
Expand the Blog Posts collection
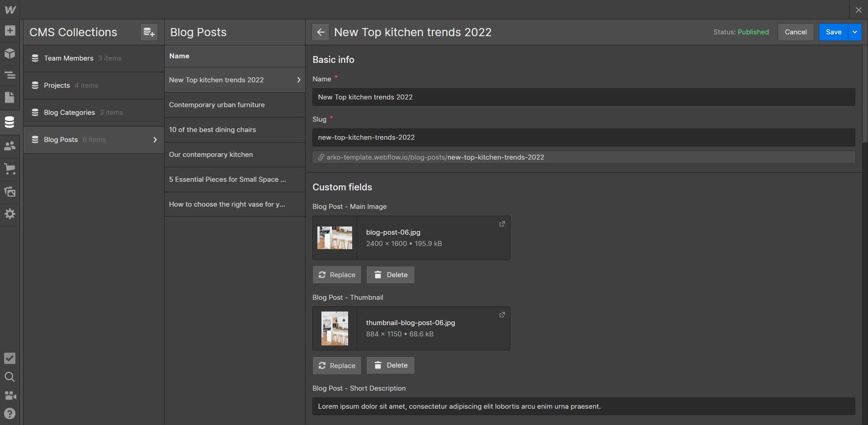[x=155, y=140]
